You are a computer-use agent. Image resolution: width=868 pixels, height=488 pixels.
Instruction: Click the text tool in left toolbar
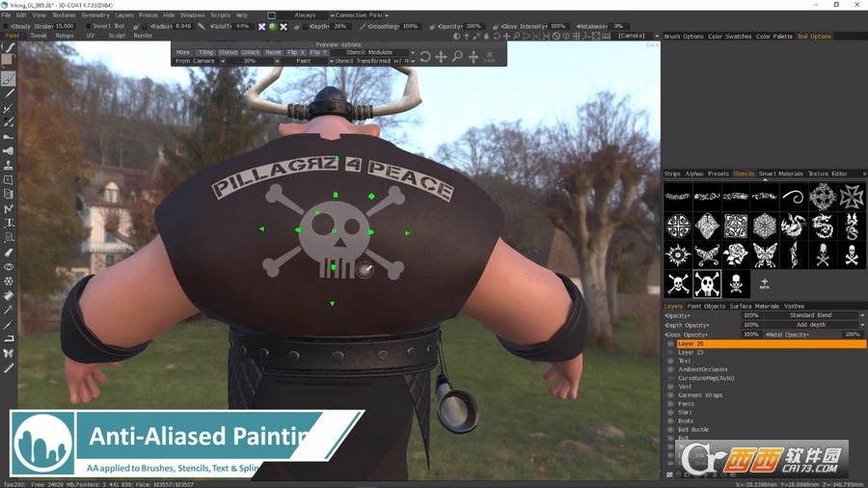tap(9, 223)
